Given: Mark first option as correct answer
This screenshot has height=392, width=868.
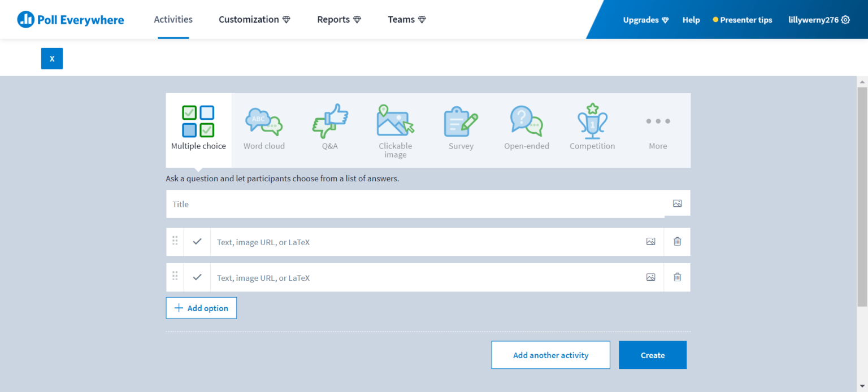Looking at the screenshot, I should (x=197, y=242).
